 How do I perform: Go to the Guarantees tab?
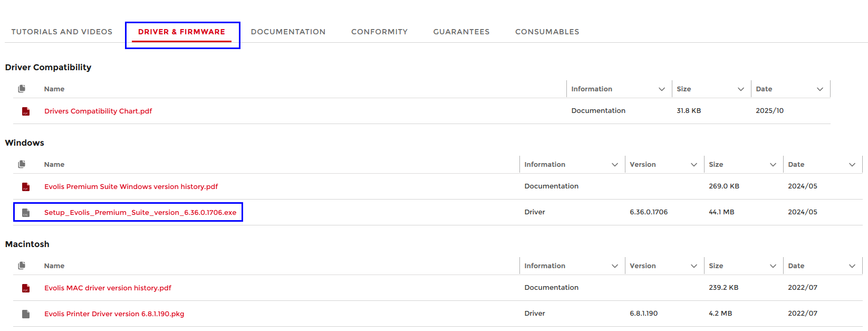pyautogui.click(x=461, y=32)
